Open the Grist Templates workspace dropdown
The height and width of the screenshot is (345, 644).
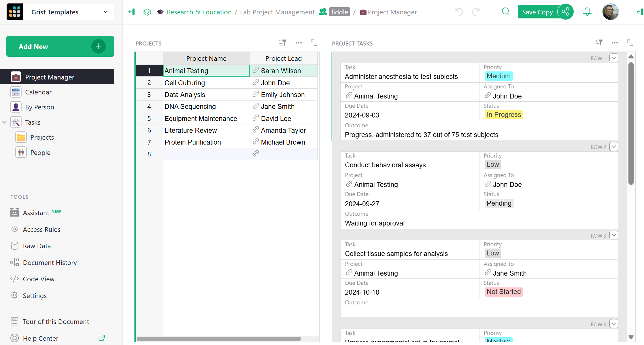coord(105,12)
